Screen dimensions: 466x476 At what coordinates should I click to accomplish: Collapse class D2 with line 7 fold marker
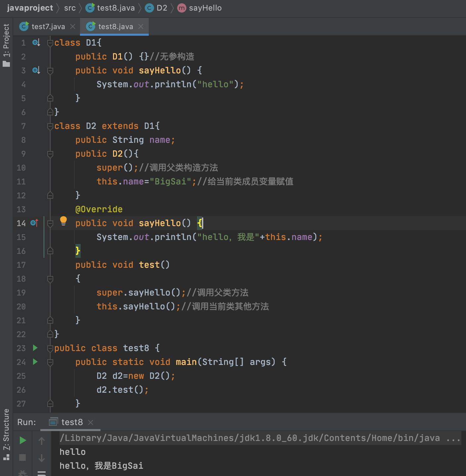pyautogui.click(x=50, y=126)
